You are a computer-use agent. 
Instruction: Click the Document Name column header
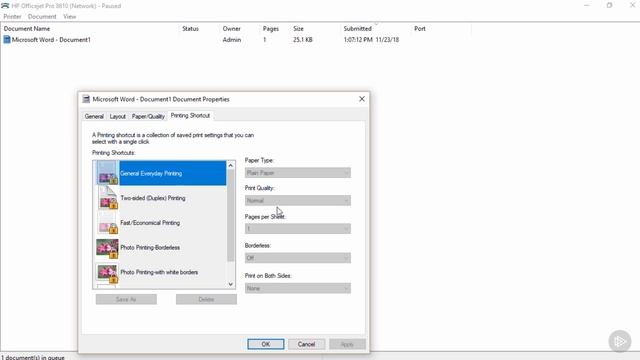click(x=27, y=29)
